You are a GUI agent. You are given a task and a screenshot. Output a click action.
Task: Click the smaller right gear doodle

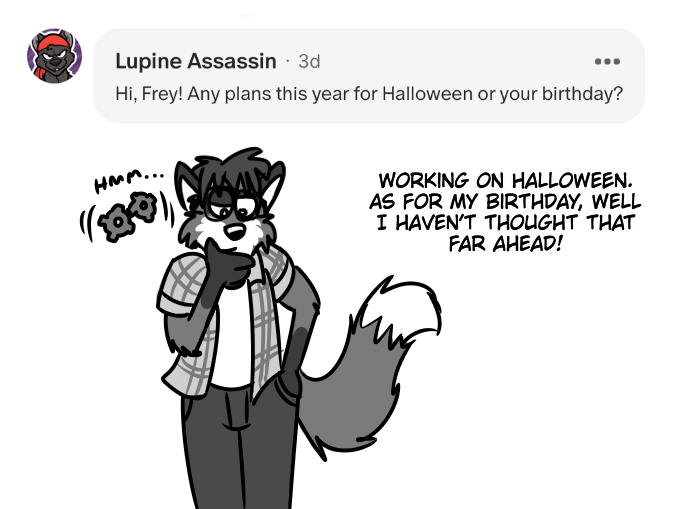tap(144, 206)
